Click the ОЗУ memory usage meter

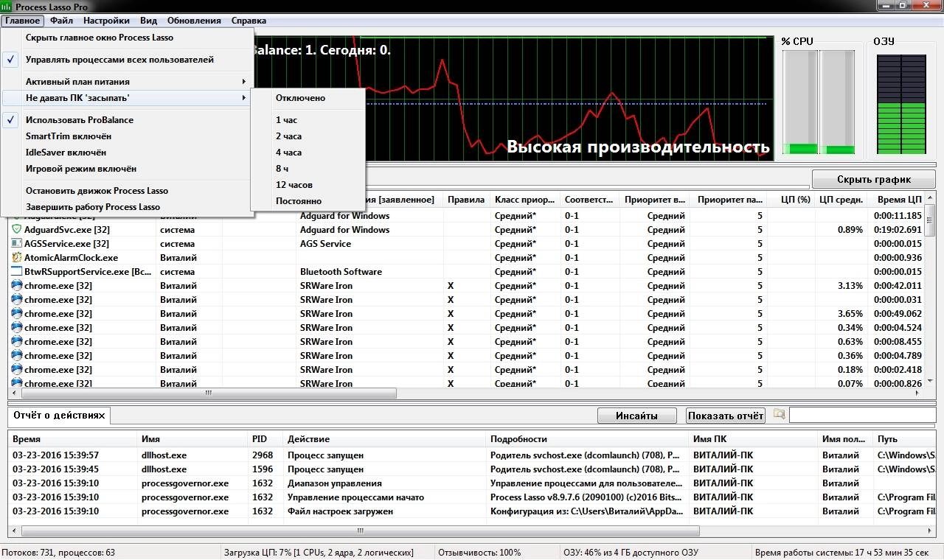(x=900, y=105)
